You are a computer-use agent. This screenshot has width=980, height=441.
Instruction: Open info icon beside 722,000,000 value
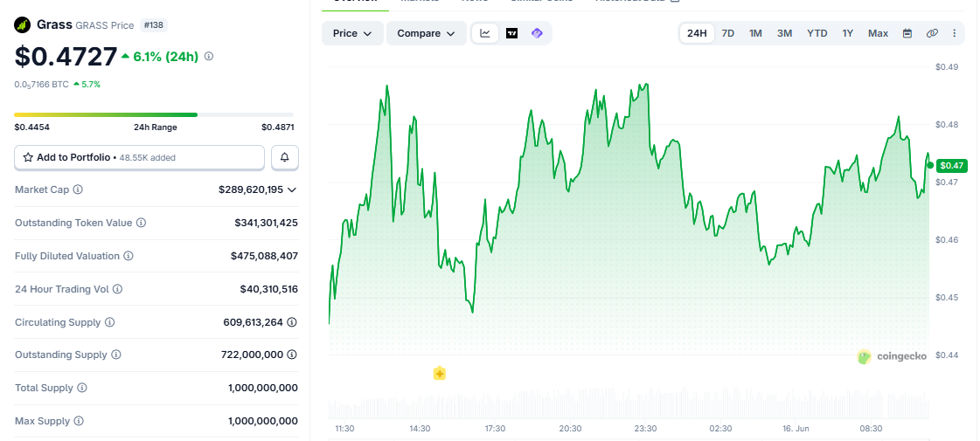[292, 355]
